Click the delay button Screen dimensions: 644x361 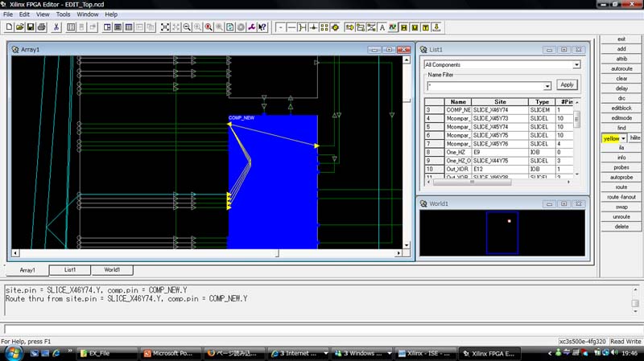click(621, 88)
